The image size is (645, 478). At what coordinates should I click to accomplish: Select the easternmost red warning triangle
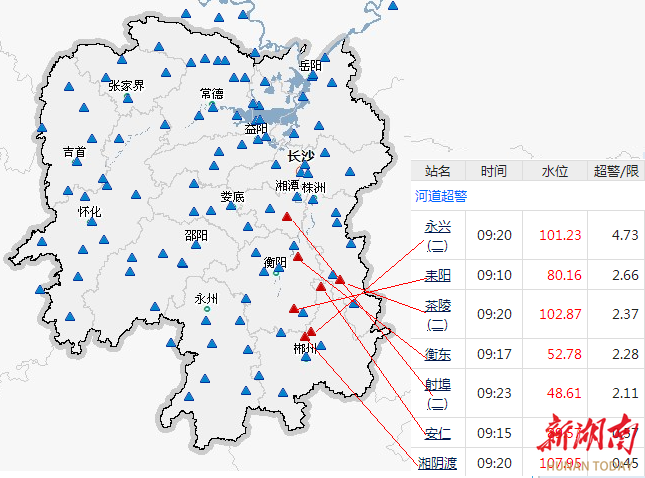pyautogui.click(x=340, y=279)
